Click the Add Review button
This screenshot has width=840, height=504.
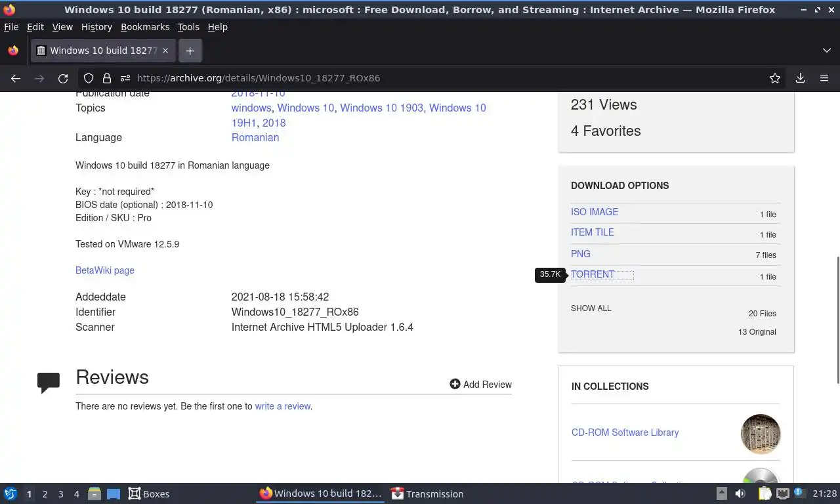click(x=481, y=384)
